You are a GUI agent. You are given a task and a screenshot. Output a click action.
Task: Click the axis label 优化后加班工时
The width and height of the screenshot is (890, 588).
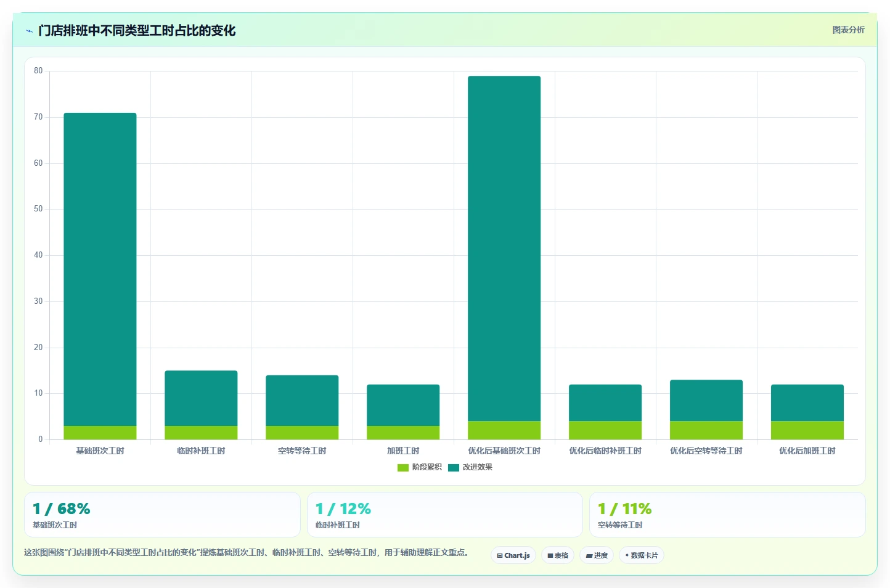(807, 451)
